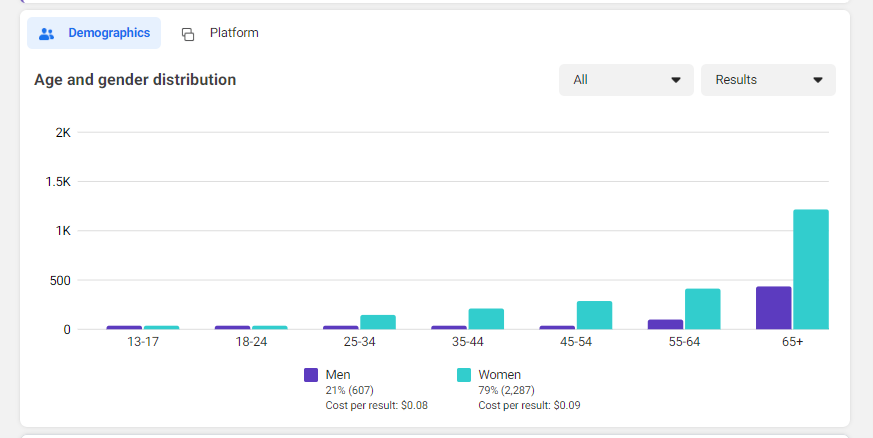
Task: Click the Demographics people icon
Action: (46, 34)
